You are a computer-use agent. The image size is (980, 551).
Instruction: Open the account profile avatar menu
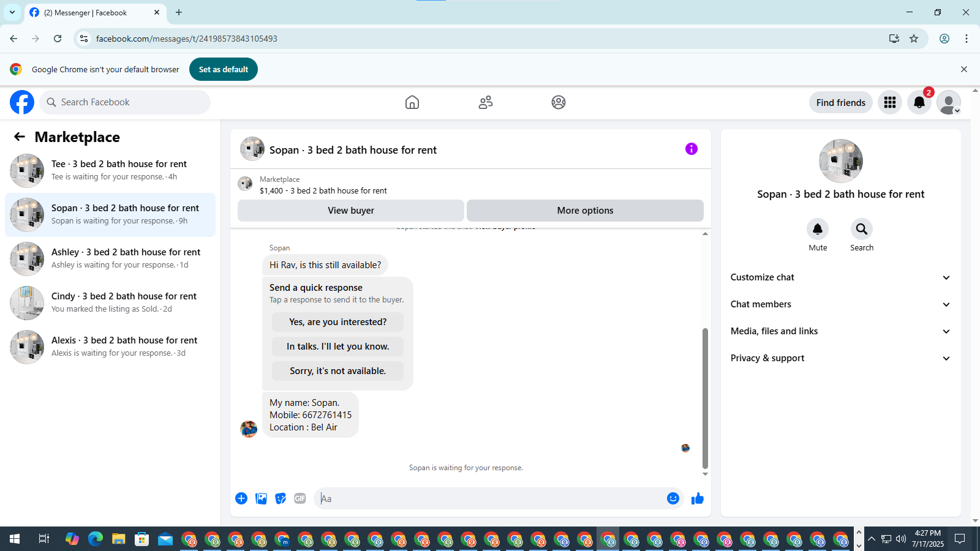pyautogui.click(x=949, y=102)
